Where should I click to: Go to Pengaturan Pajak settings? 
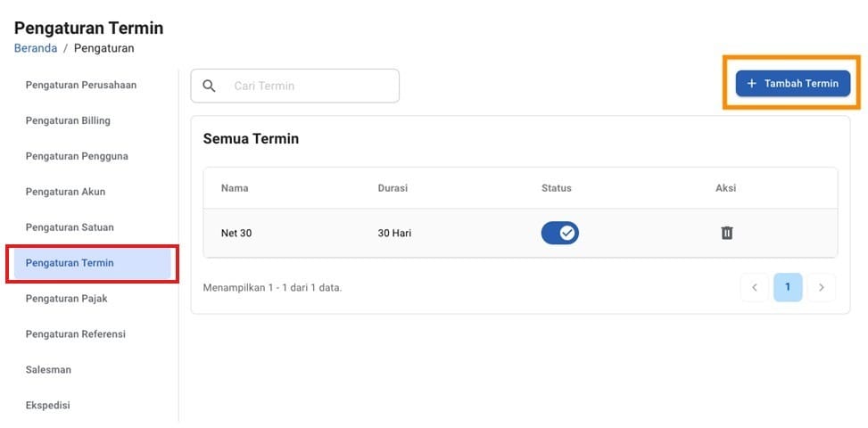tap(66, 299)
